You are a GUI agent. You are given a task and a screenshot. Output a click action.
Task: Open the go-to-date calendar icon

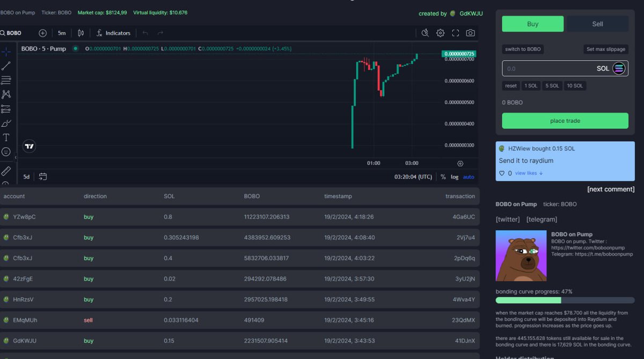coord(43,177)
